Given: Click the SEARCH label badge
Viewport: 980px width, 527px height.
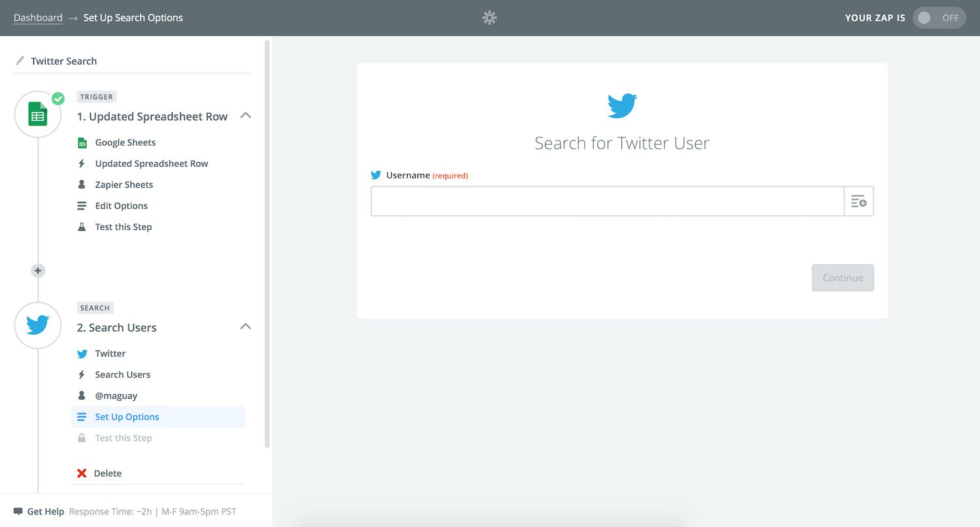Looking at the screenshot, I should [x=95, y=307].
